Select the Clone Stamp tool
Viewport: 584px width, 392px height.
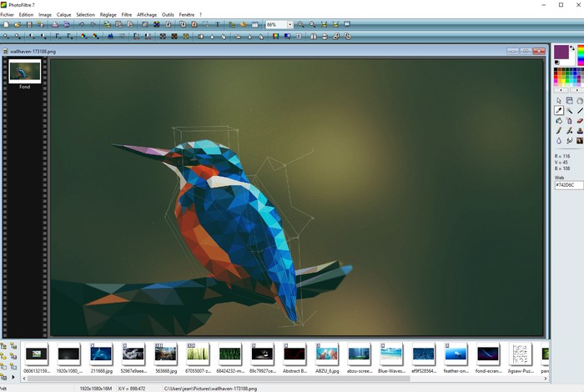580,130
